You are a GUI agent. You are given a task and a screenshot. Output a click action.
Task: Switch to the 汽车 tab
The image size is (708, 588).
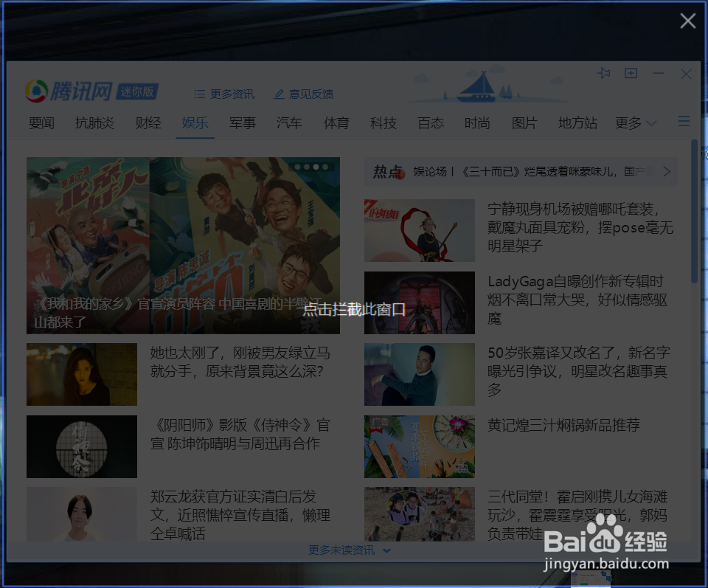pos(289,123)
